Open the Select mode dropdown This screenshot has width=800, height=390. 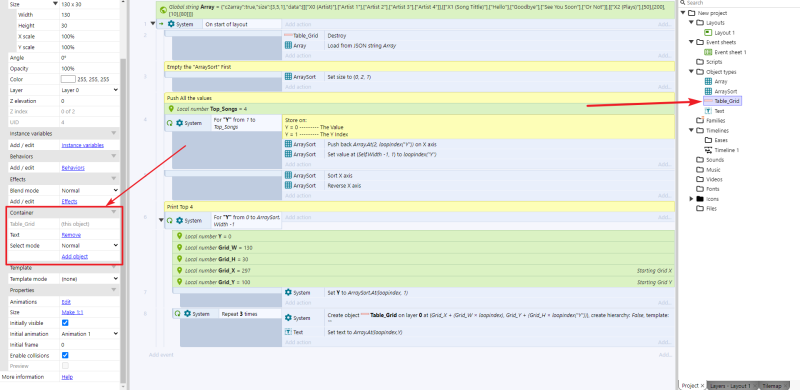click(89, 246)
